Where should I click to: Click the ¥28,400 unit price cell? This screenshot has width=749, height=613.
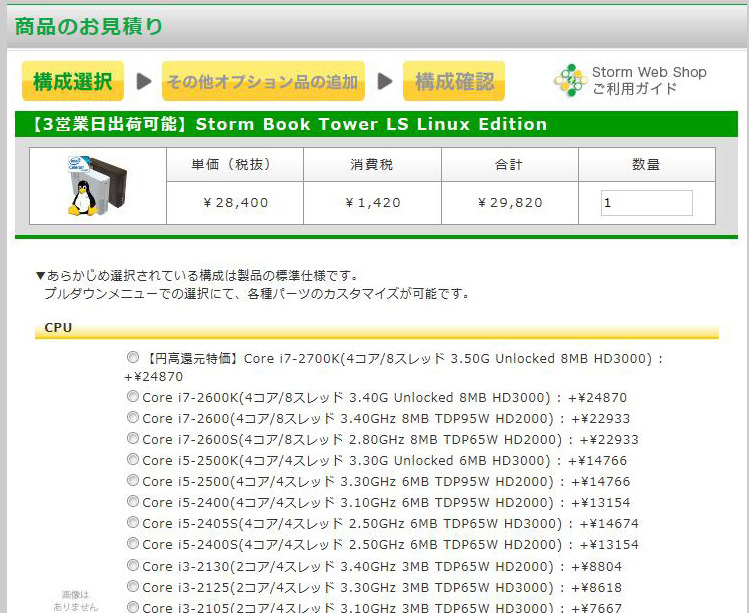(235, 203)
